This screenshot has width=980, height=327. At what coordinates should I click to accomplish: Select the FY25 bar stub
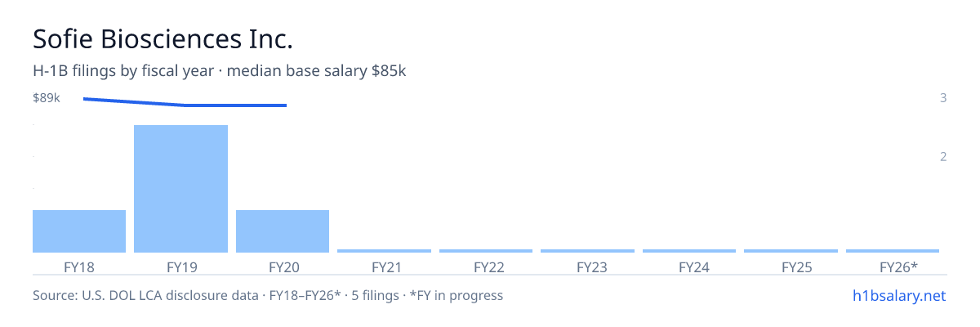click(791, 251)
